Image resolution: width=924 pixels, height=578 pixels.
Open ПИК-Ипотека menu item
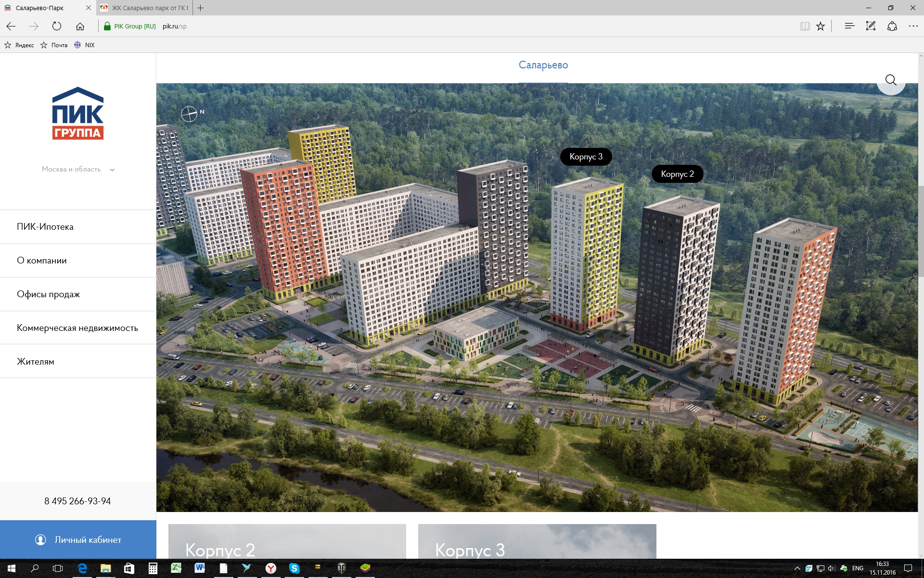[45, 227]
